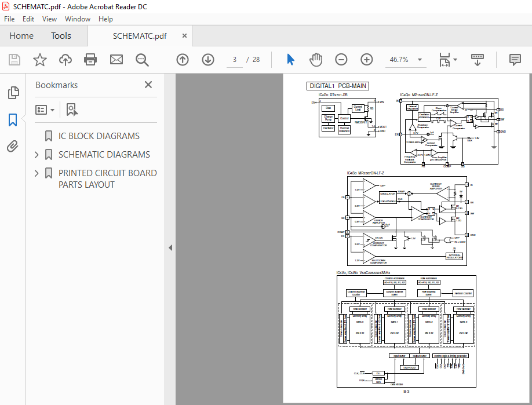Expand the SCHEMATIC DIAGRAMS bookmark
This screenshot has height=405, width=532.
tap(37, 155)
